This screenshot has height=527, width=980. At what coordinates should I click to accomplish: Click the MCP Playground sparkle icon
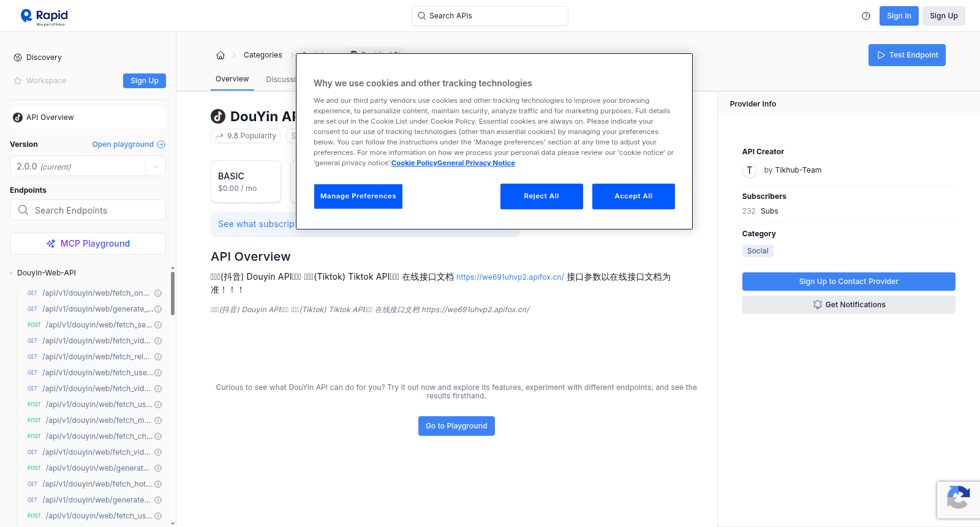[51, 244]
